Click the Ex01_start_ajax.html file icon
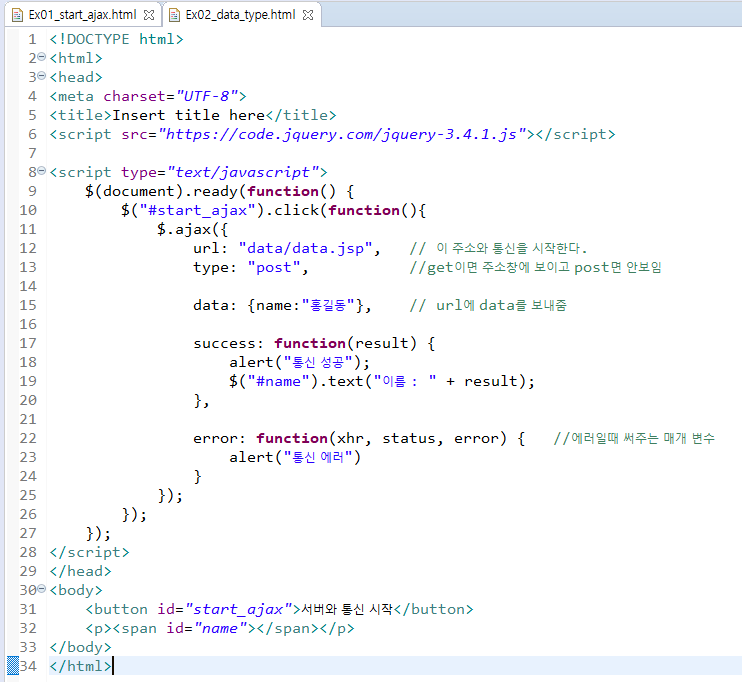The height and width of the screenshot is (682, 742). [x=17, y=15]
